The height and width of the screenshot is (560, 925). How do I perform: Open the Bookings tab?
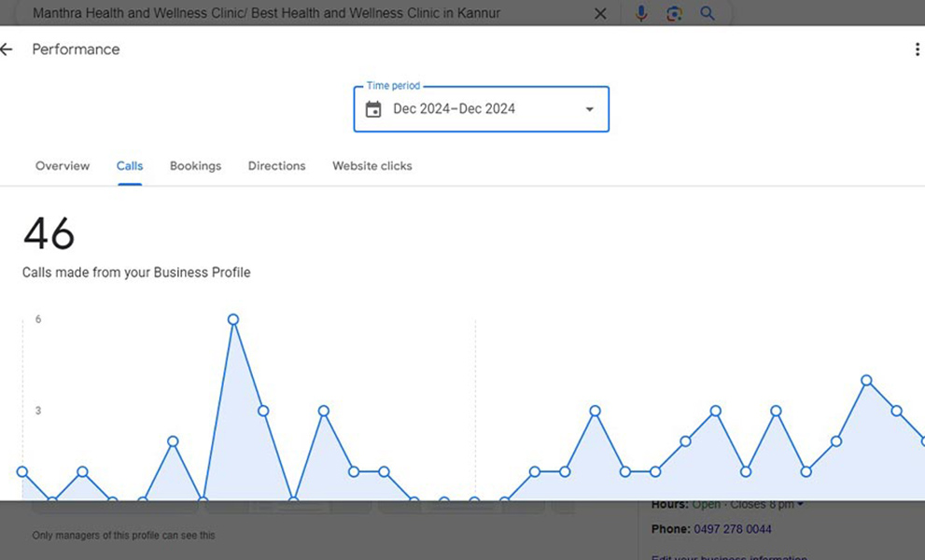coord(195,166)
